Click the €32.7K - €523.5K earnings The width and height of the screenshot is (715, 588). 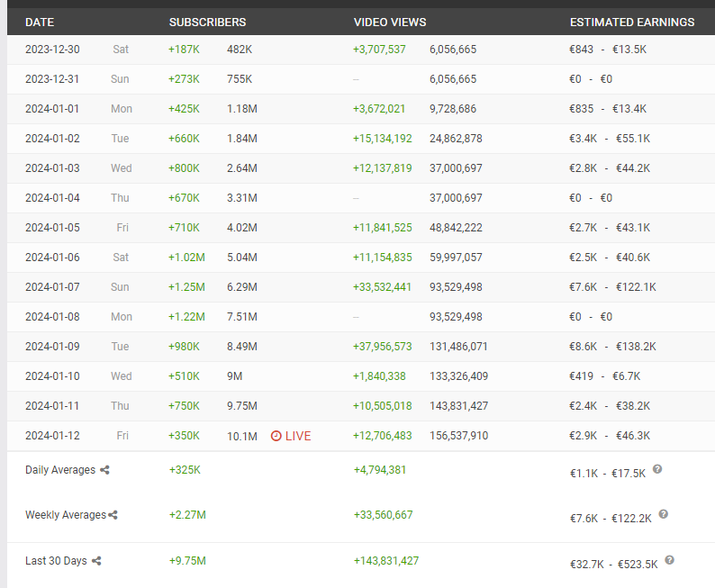[614, 565]
